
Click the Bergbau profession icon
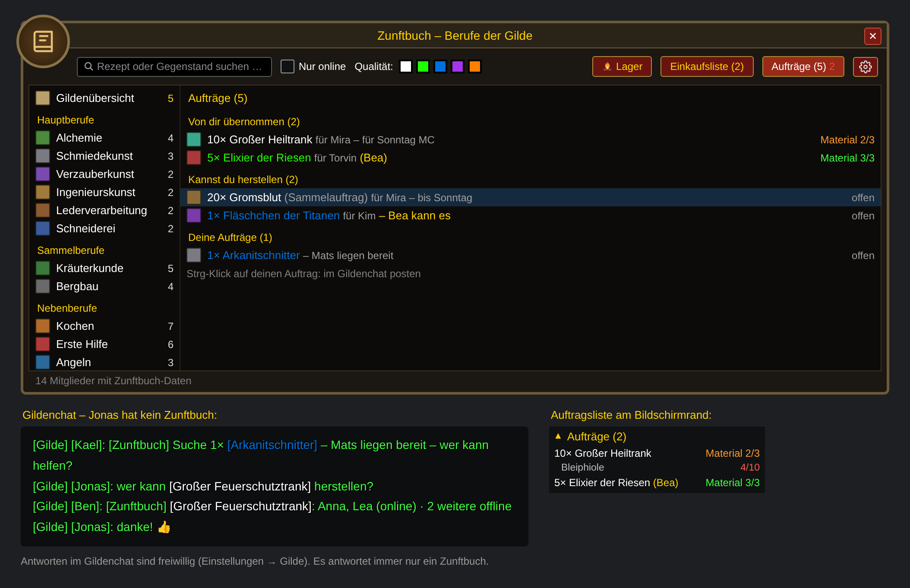coord(43,287)
